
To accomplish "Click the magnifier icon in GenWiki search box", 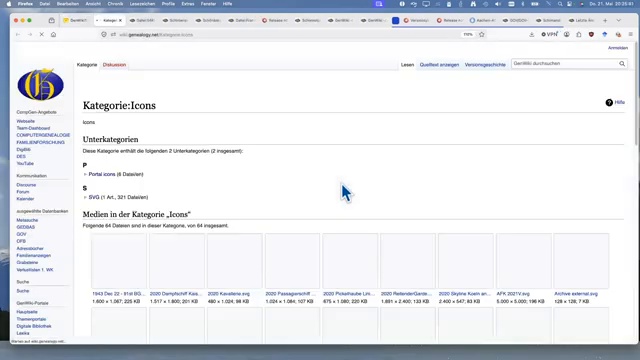I will 622,64.
